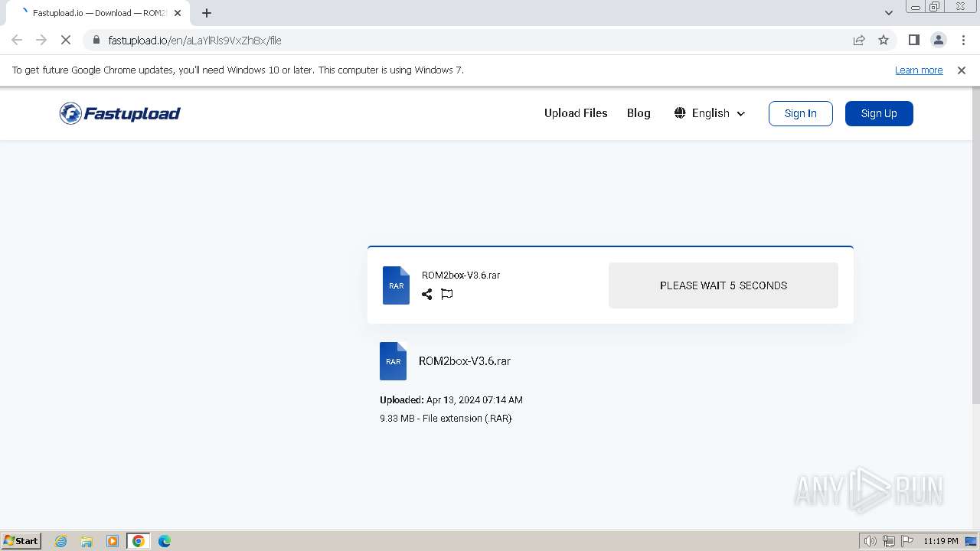Click the Sign In button

tap(801, 113)
